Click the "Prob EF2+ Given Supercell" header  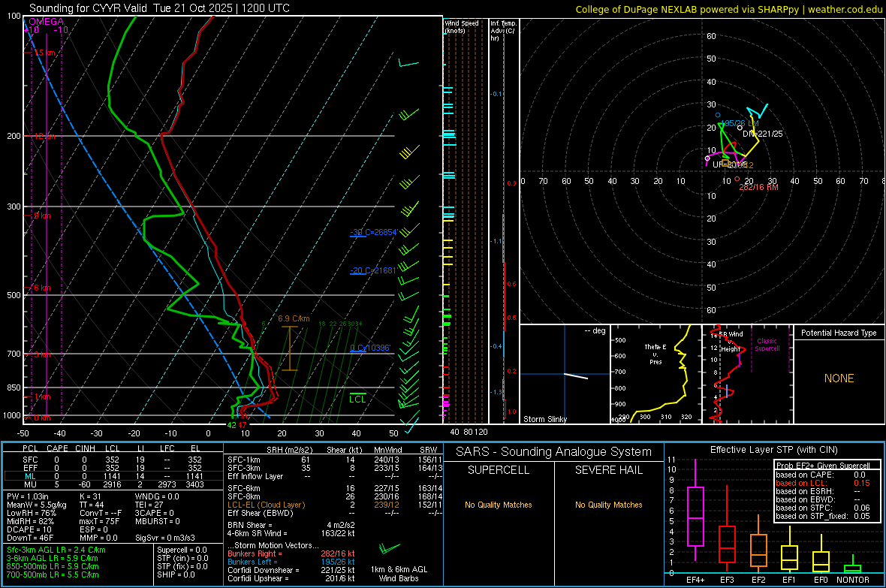click(823, 466)
